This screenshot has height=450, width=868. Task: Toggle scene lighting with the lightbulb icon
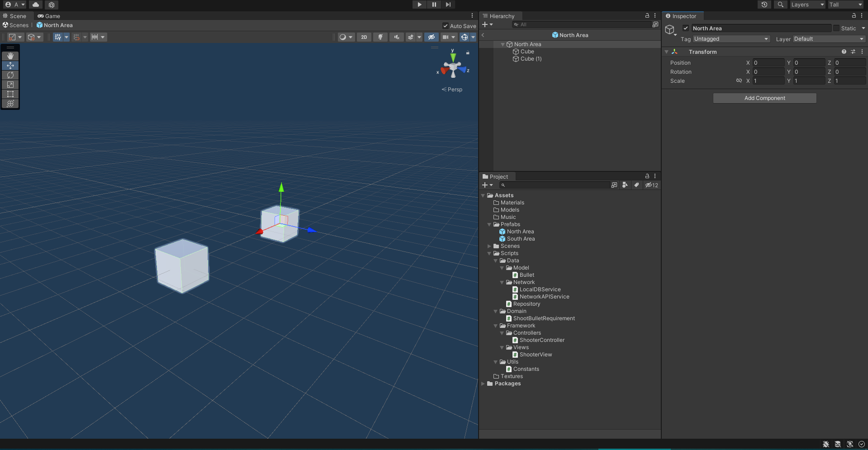tap(380, 37)
